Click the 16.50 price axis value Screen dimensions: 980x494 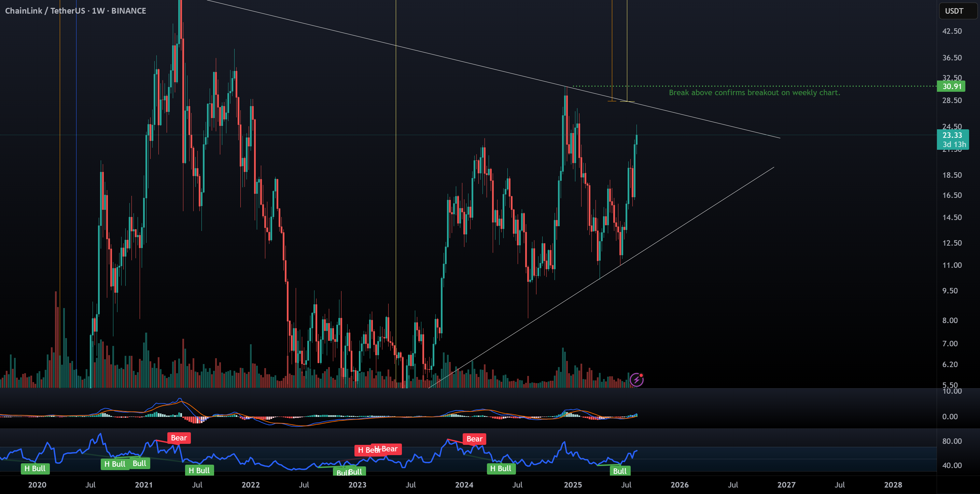[x=952, y=195]
